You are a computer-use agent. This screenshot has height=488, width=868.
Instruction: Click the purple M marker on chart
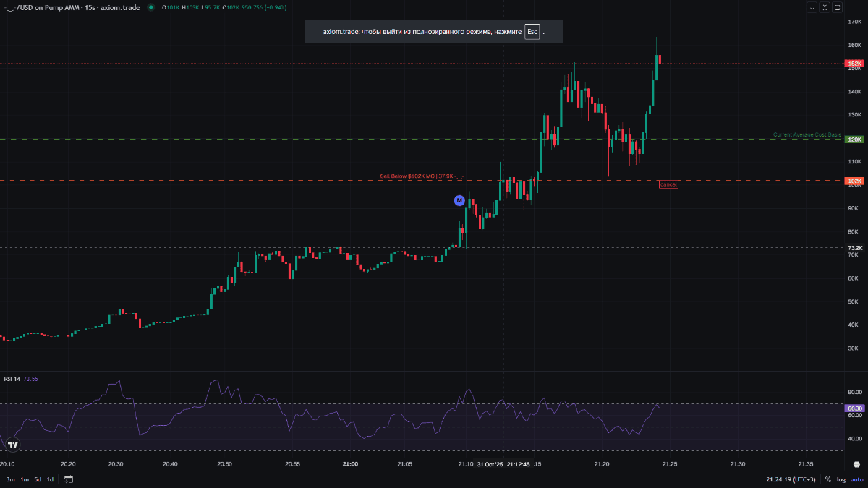[459, 200]
